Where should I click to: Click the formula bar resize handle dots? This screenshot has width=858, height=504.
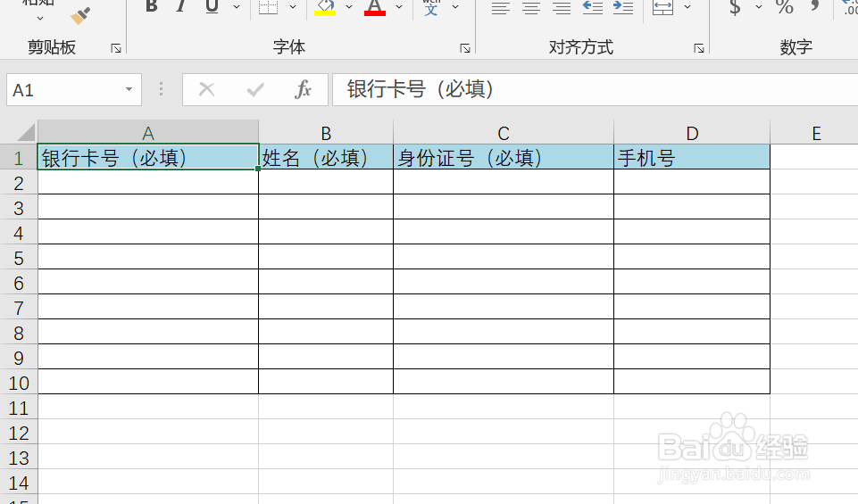click(161, 89)
